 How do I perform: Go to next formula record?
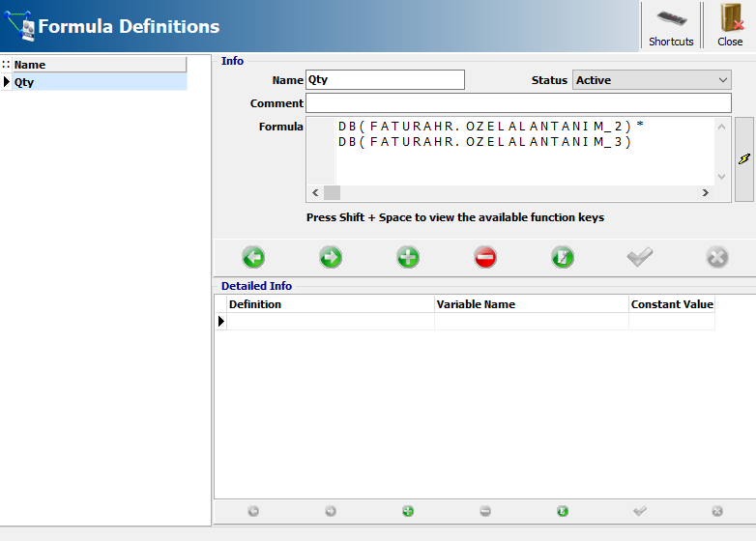tap(331, 257)
